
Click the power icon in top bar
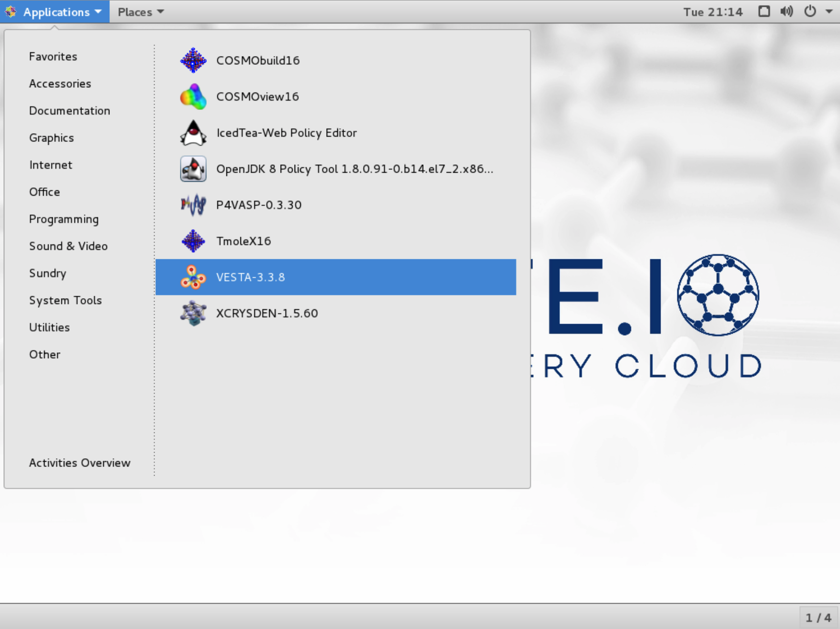point(810,12)
